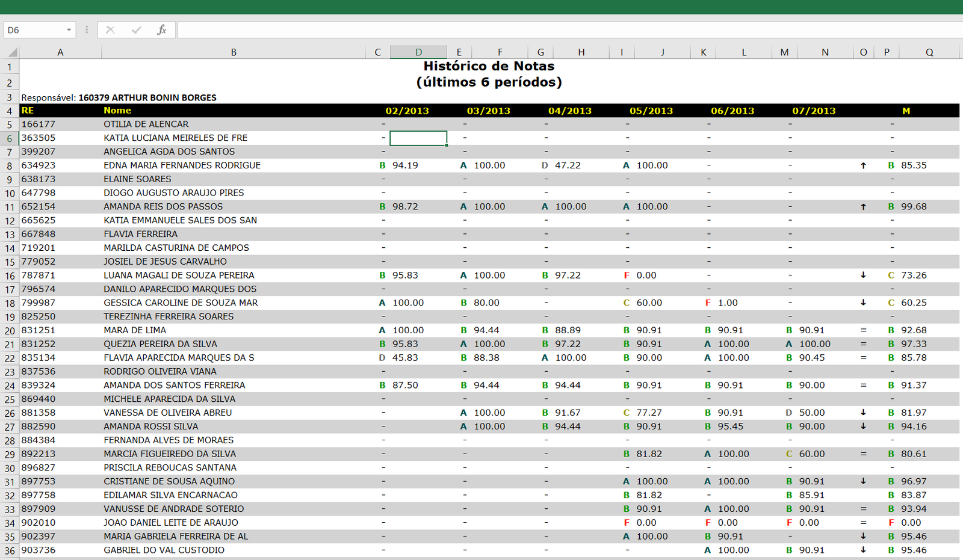Select the name OTILIA DE ALENCAR
Image resolution: width=963 pixels, height=560 pixels.
146,124
